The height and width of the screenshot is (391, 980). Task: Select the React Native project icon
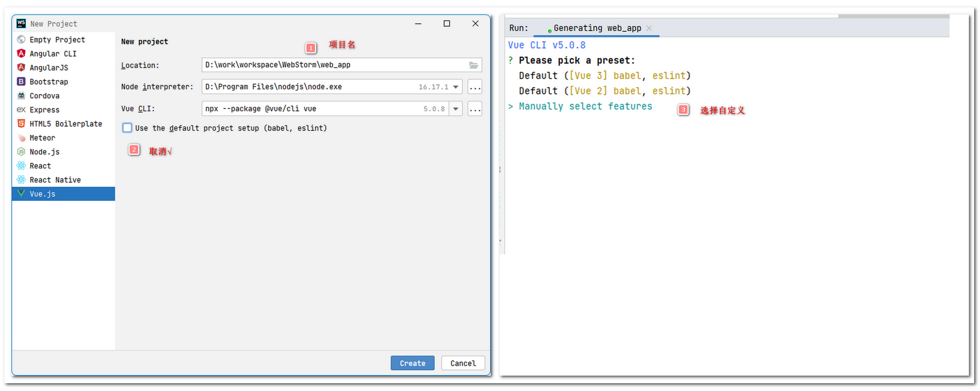[x=21, y=180]
